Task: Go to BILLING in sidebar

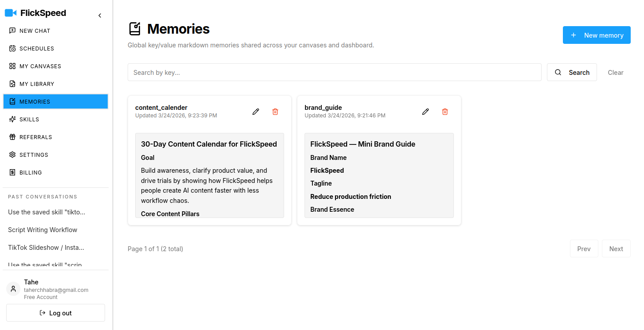Action: [x=55, y=172]
